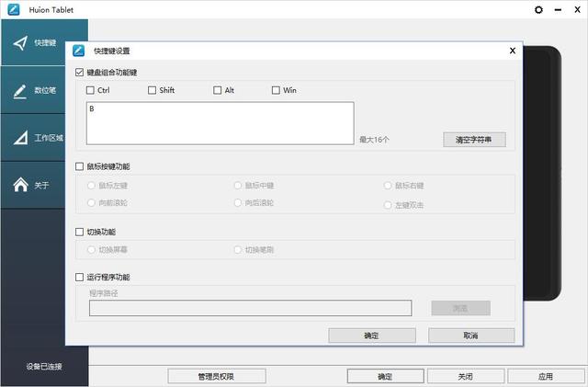Image resolution: width=588 pixels, height=387 pixels.
Task: Enable the 切换功能 checkbox
Action: [x=79, y=232]
